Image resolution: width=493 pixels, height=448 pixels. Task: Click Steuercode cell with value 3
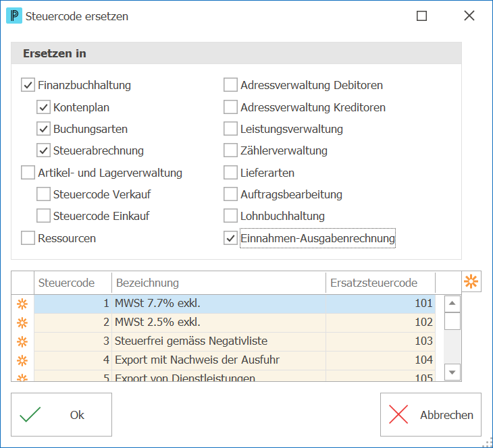(73, 341)
